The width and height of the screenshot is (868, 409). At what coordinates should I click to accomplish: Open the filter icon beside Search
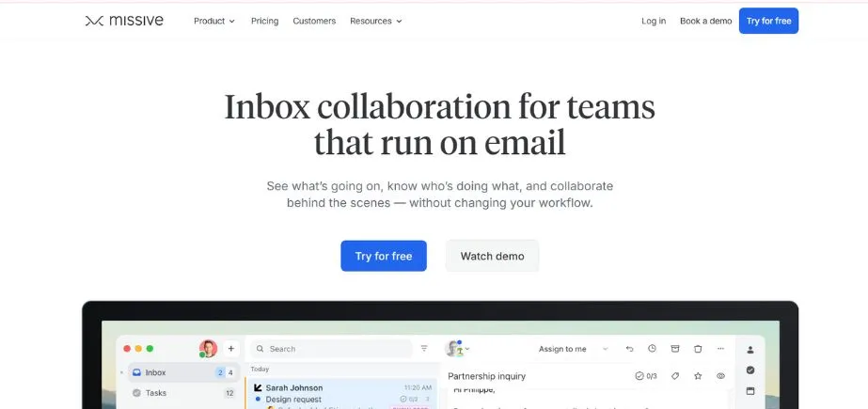(x=424, y=348)
